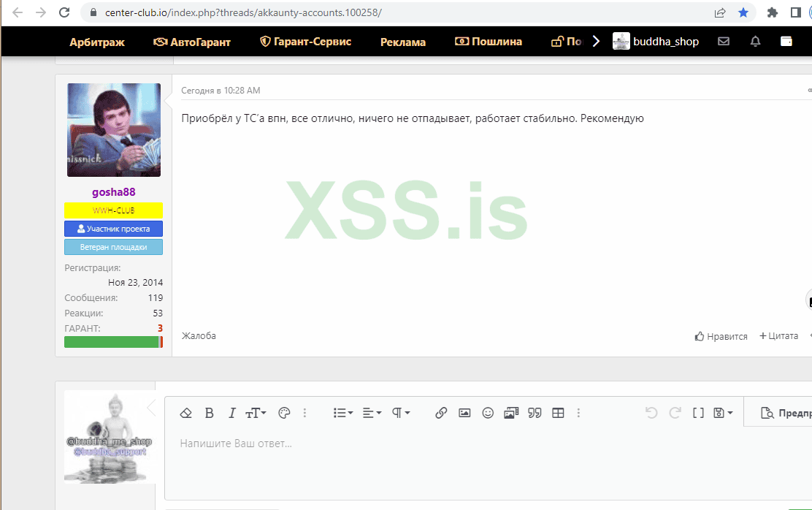Open more insert options after table icon

tap(578, 413)
